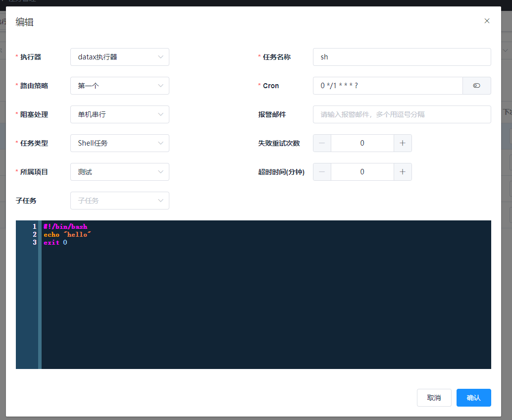Click line number 3 in the code gutter
The height and width of the screenshot is (420, 512).
point(34,242)
